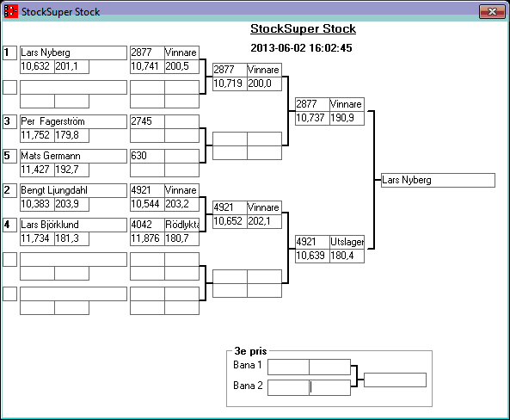Click the Bengt Ljungdahl name field
The image size is (510, 420).
(x=73, y=190)
